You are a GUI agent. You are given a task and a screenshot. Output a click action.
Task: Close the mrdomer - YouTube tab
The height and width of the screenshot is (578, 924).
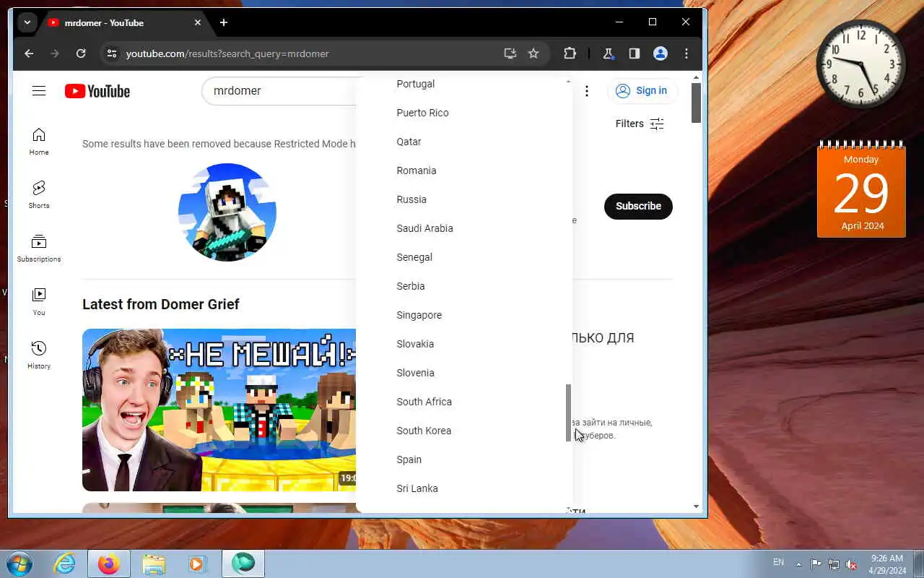pyautogui.click(x=198, y=22)
